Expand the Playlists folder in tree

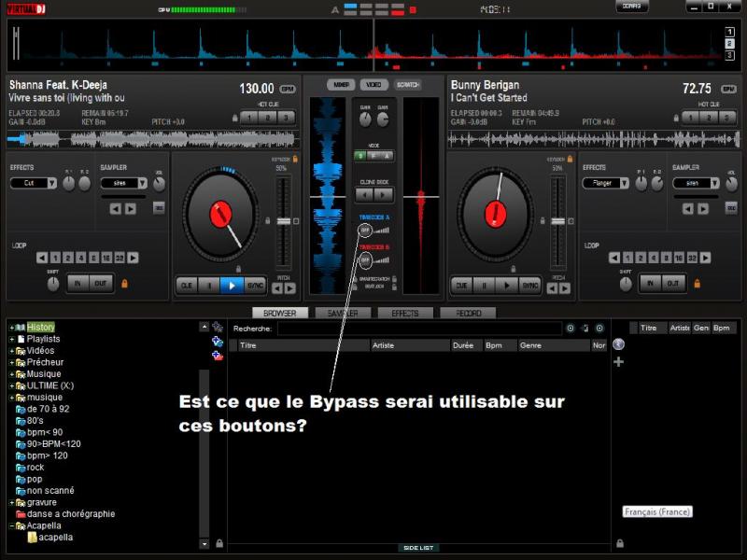click(12, 339)
